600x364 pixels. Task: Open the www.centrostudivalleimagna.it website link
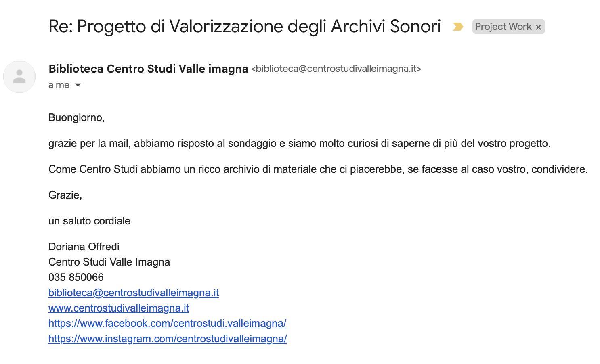(119, 308)
